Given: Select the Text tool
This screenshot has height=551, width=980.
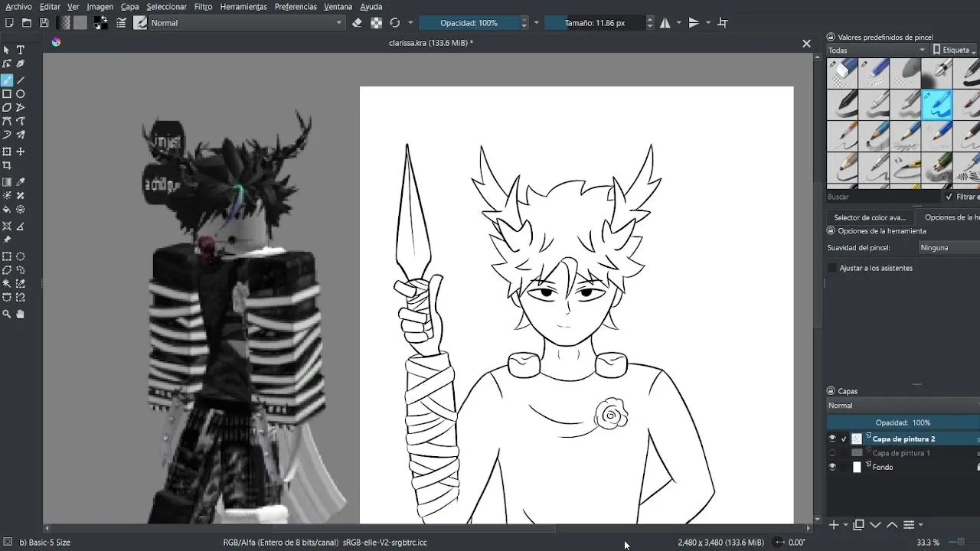Looking at the screenshot, I should point(21,51).
